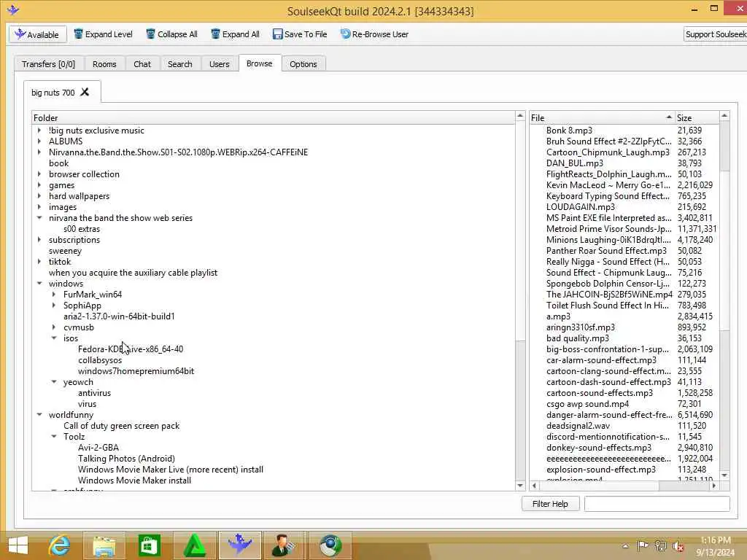Open the Chat tab

142,64
